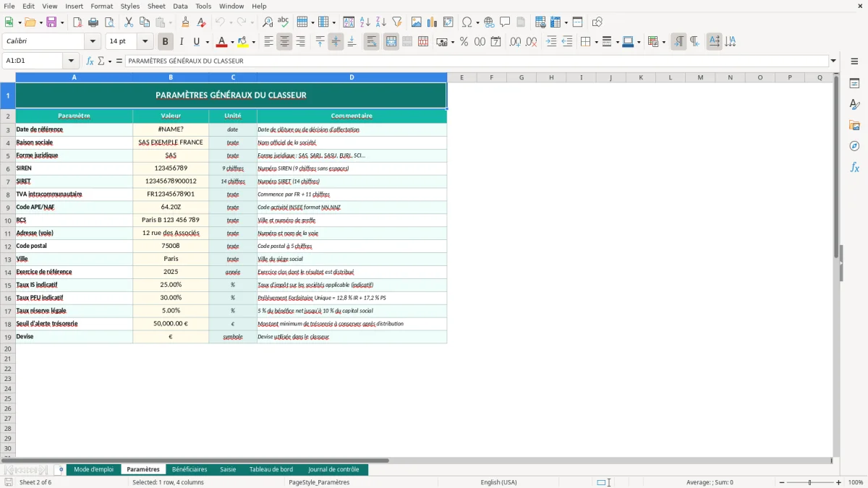Switch to the Mode d'emploi tab
Image resolution: width=868 pixels, height=488 pixels.
(94, 470)
